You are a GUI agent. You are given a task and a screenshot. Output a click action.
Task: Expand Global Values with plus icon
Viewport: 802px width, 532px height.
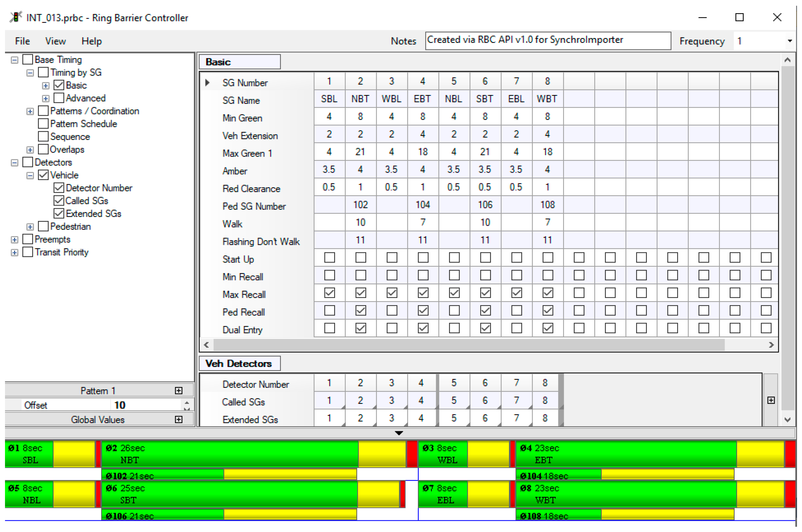click(179, 420)
